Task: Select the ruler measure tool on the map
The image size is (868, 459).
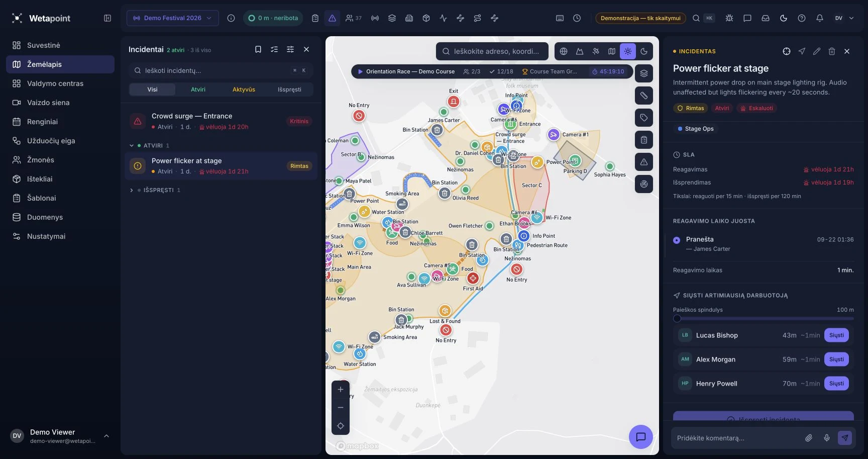Action: coord(644,96)
